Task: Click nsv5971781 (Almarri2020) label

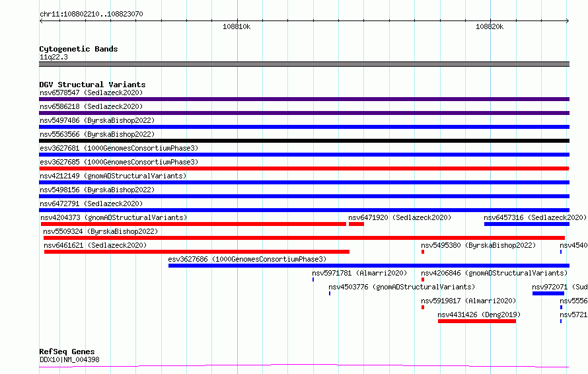Action: [359, 273]
